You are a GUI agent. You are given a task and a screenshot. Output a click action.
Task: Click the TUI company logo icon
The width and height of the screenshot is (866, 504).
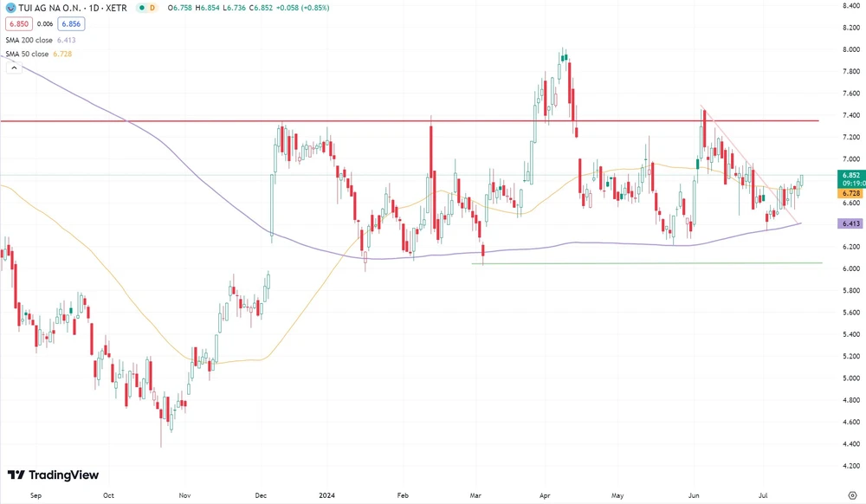[10, 7]
